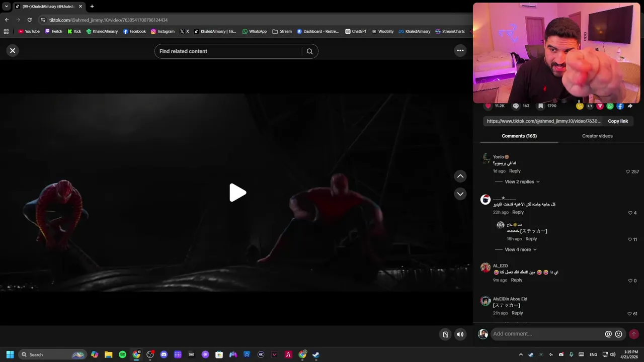Like AlyElDin Abou Eid's comment
Viewport: 644px width, 362px height.
pos(629,313)
